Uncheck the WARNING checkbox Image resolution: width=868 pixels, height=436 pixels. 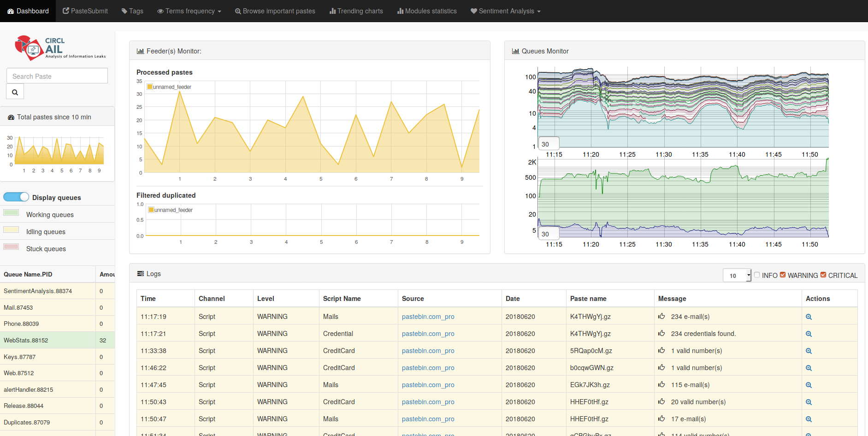point(782,275)
